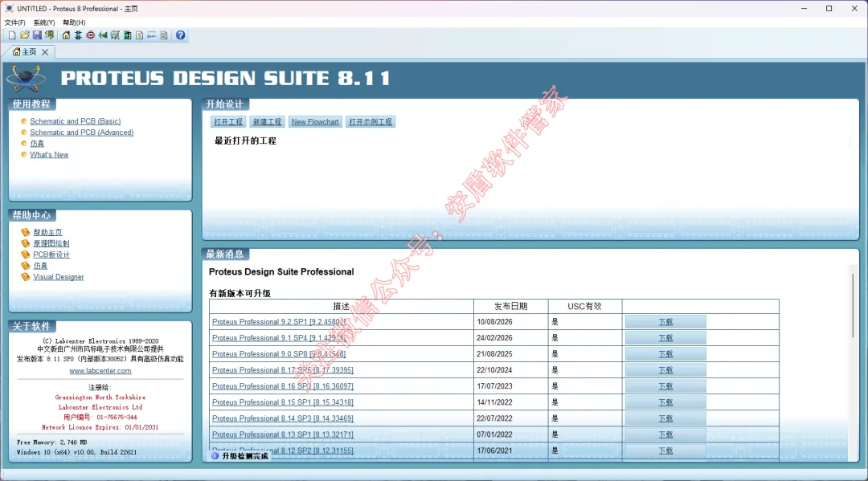Click 下载 for Proteus 9.1 SP4
The image size is (868, 481).
coord(665,338)
